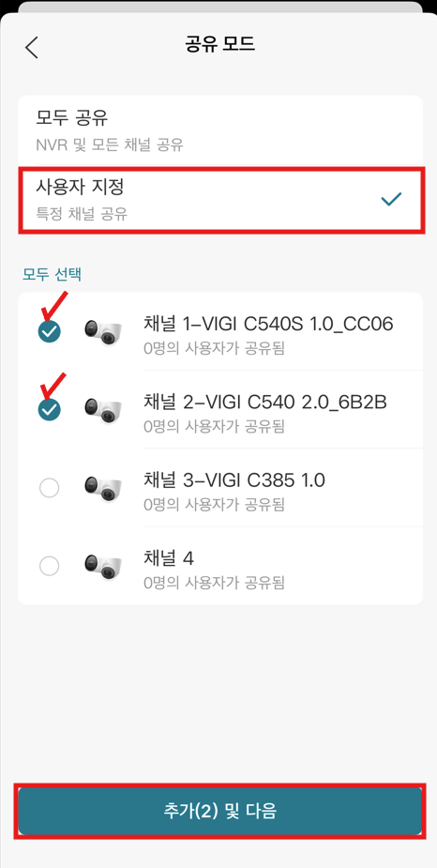Click camera icon of 채널 3 VIGI C385

[x=103, y=487]
